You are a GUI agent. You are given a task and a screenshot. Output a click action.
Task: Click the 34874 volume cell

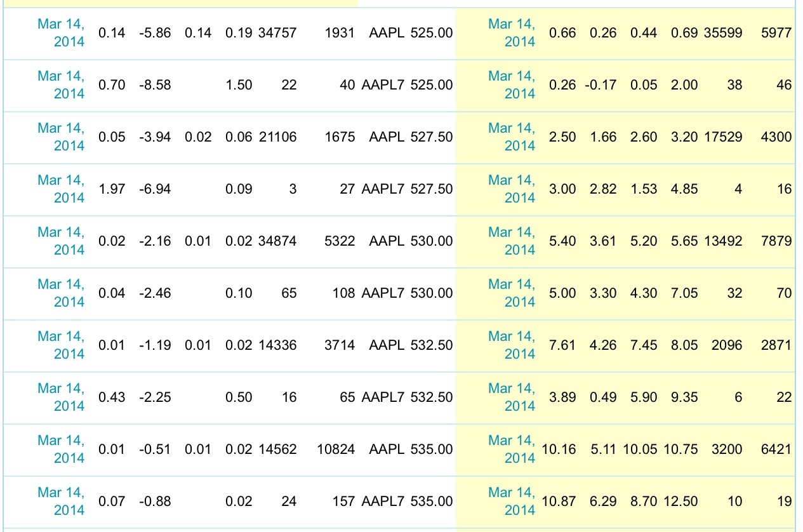tap(277, 241)
